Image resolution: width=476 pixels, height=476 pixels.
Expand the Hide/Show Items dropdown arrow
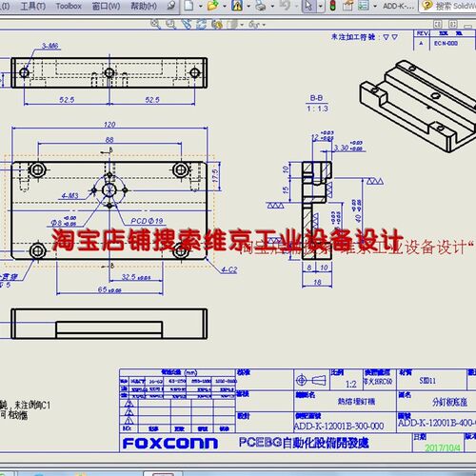[264, 25]
